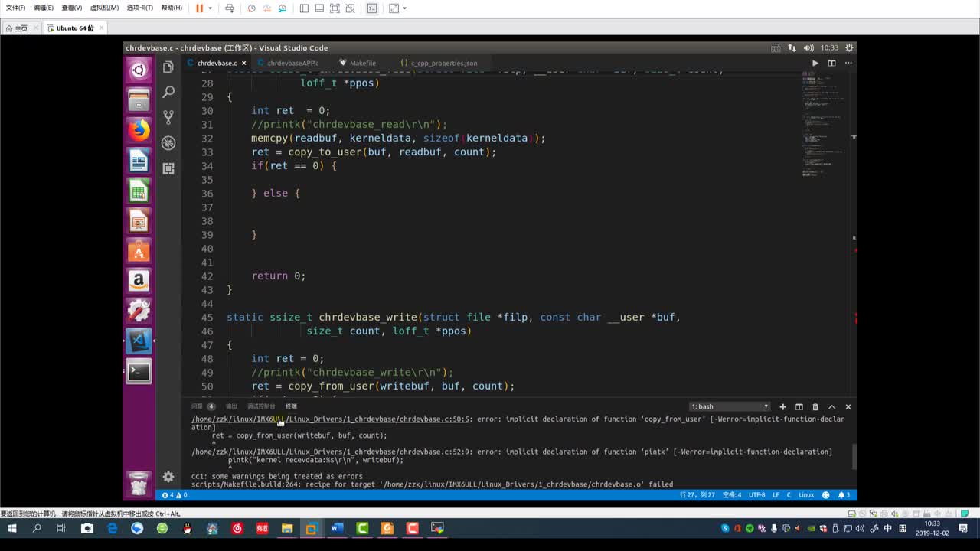The image size is (980, 551).
Task: Select the 终端 (Terminal) panel tab
Action: (x=291, y=406)
